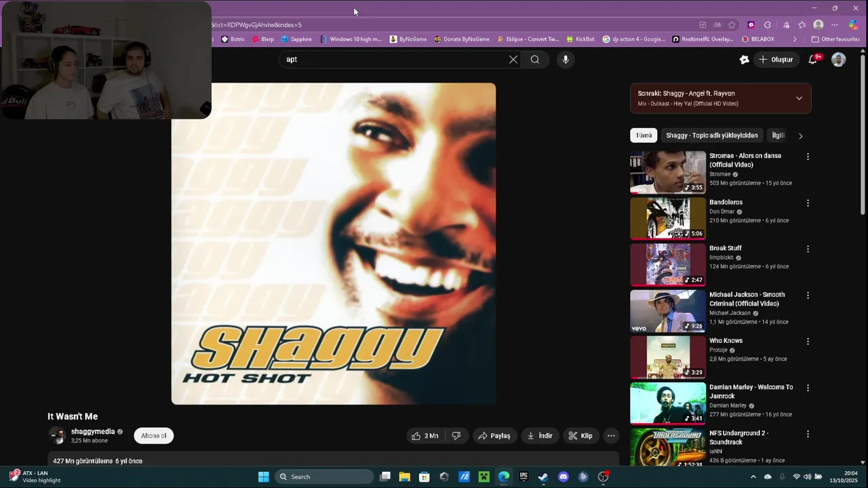Click the browser page vertical scrollbar
This screenshot has width=868, height=488.
coord(863,136)
